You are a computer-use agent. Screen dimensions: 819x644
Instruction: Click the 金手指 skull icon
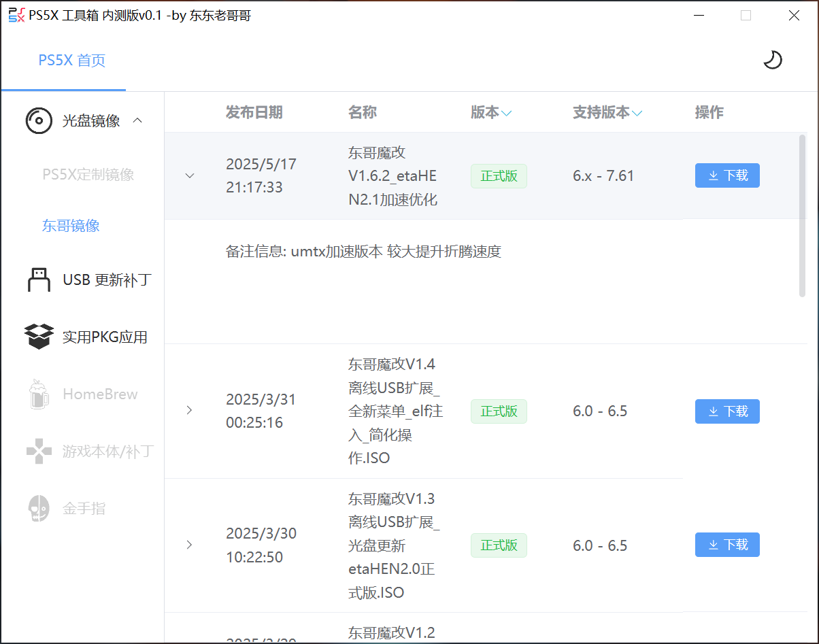pyautogui.click(x=39, y=508)
